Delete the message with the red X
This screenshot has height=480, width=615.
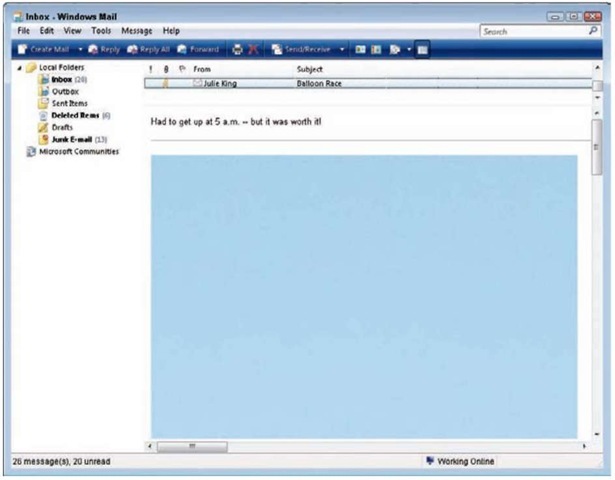tap(253, 49)
